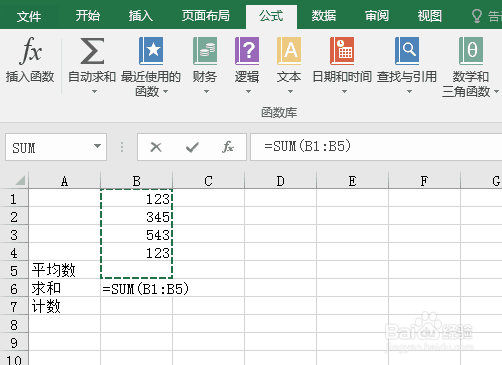Click cell A5 labeled 平均数
The height and width of the screenshot is (365, 502).
coord(65,271)
